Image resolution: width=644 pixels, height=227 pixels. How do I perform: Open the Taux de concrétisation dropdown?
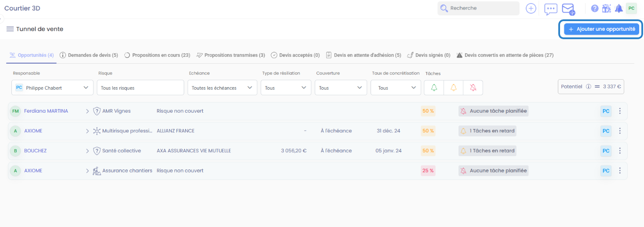coord(396,88)
